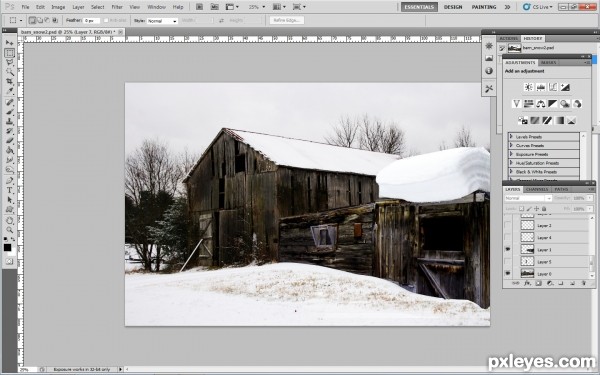
Task: Open the File menu
Action: pos(25,7)
